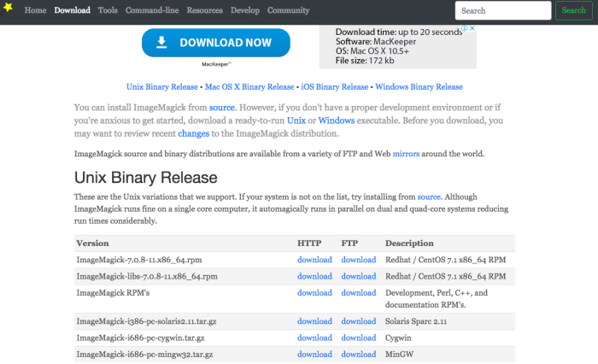The width and height of the screenshot is (598, 364).
Task: Click the 'Windows' link in intro text
Action: [337, 120]
